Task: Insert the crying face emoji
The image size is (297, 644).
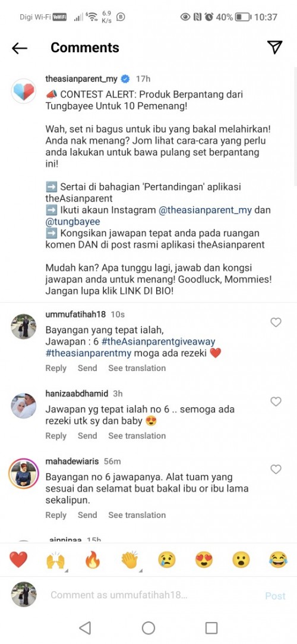Action: click(x=167, y=560)
